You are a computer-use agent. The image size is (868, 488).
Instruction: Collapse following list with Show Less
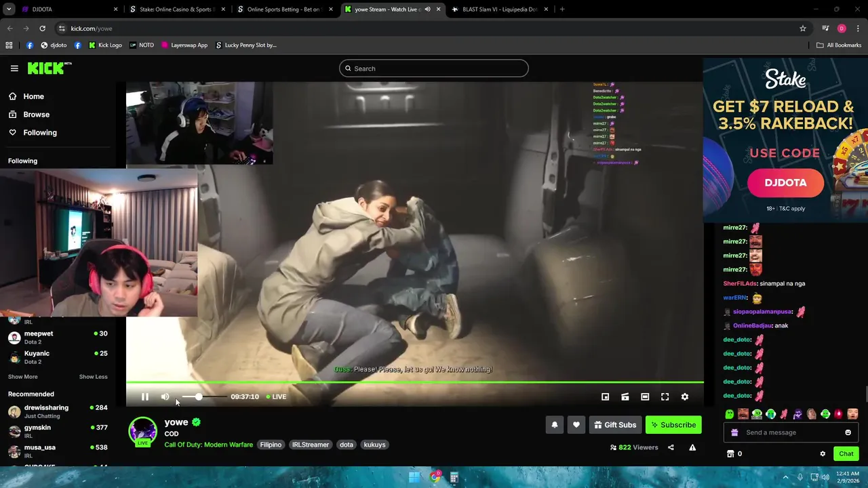coord(93,377)
